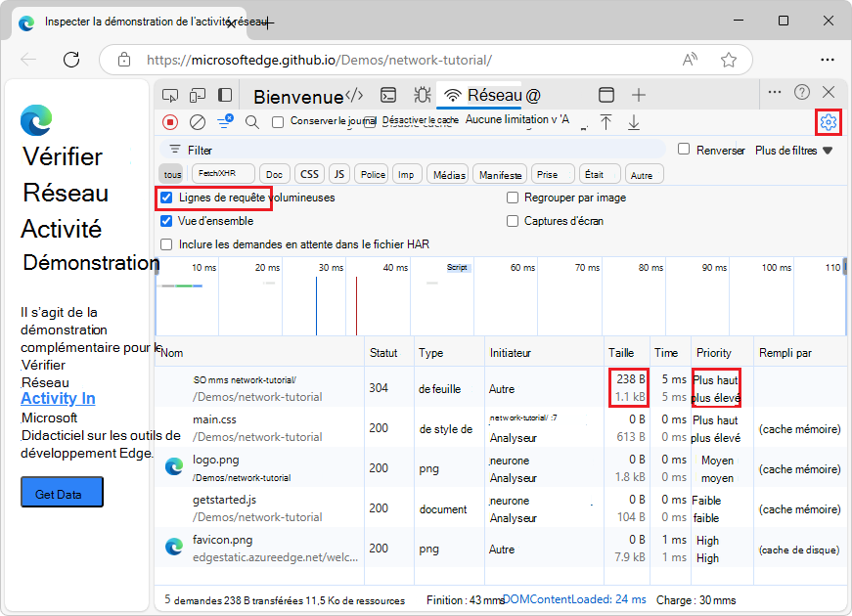The height and width of the screenshot is (616, 852).
Task: Open DevTools three-dot customize menu
Action: point(774,92)
